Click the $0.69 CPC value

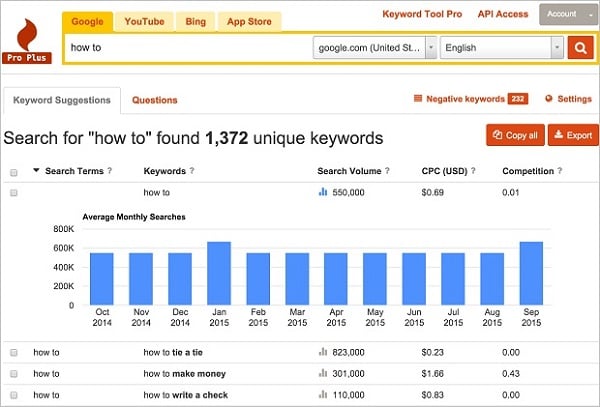432,192
